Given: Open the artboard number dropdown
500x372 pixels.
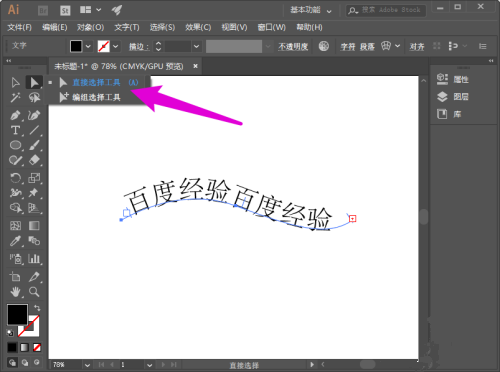Looking at the screenshot, I should (149, 365).
